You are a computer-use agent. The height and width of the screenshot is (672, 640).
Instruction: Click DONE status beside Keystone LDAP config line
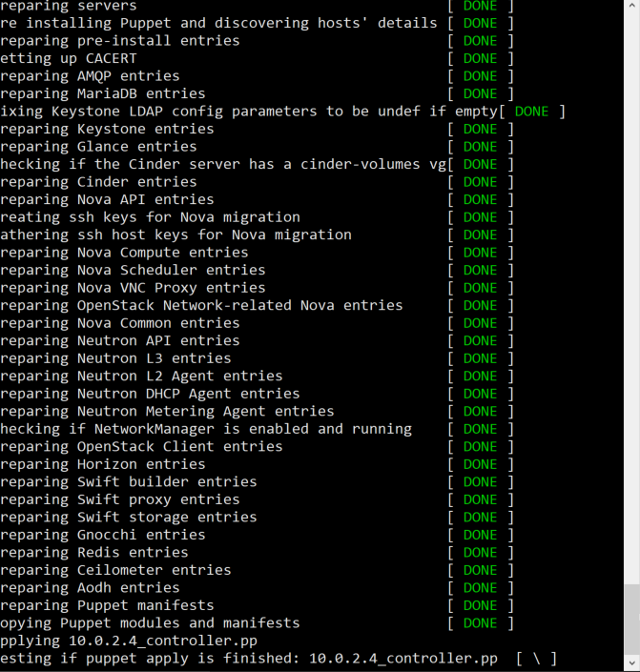[x=531, y=112]
